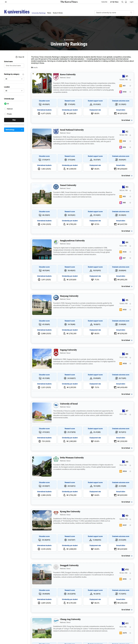Click Clear All to reset filters
The image size is (138, 644).
pyautogui.click(x=20, y=57)
